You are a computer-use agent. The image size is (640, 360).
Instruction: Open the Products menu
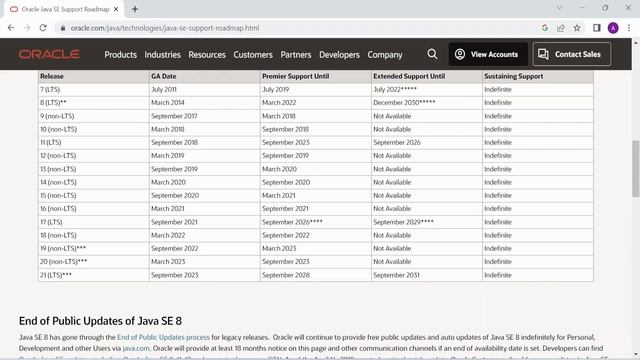pos(120,55)
